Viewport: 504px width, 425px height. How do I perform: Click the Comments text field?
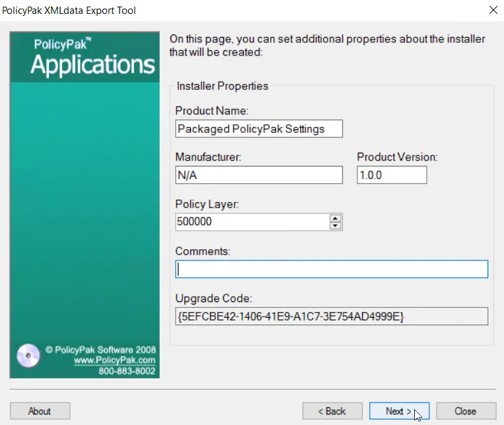(x=332, y=269)
